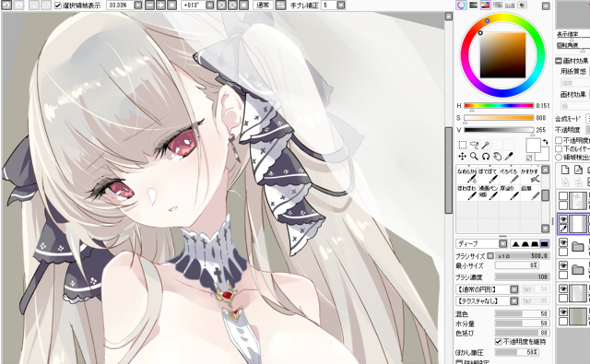Select the かすかす brush preset
The height and width of the screenshot is (364, 590).
click(530, 175)
